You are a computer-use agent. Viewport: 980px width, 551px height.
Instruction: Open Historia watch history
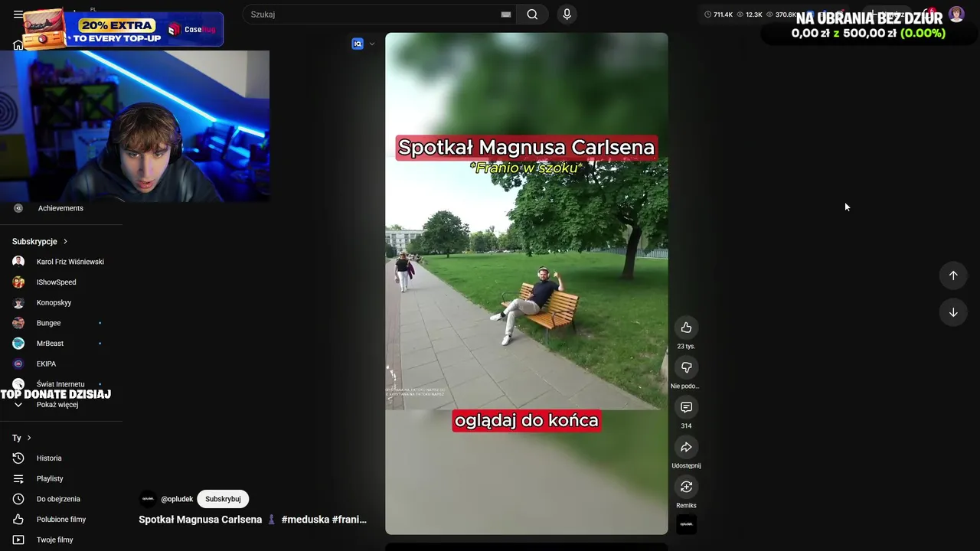click(x=61, y=458)
